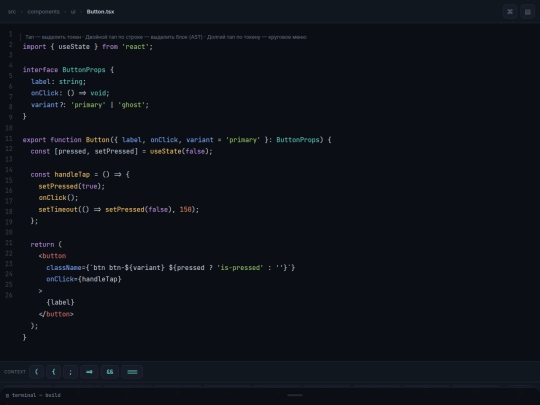
Task: Select the opening '<button' tag token
Action: click(x=52, y=256)
